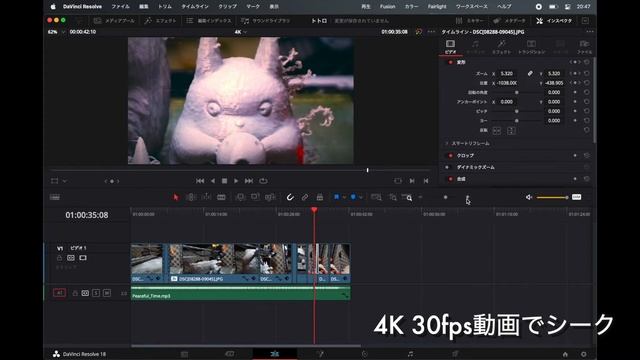
Task: Switch to inspector ファイル tab
Action: 584,47
